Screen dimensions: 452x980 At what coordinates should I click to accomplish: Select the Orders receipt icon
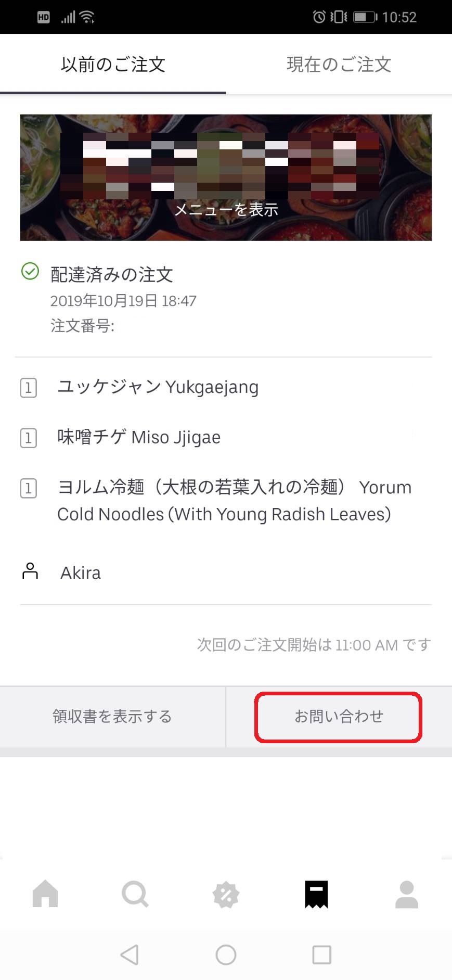click(316, 894)
